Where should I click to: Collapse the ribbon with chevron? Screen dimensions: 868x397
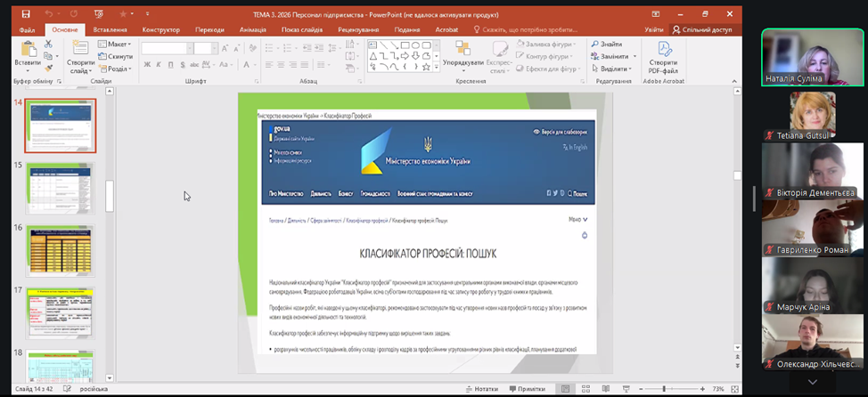pos(734,82)
